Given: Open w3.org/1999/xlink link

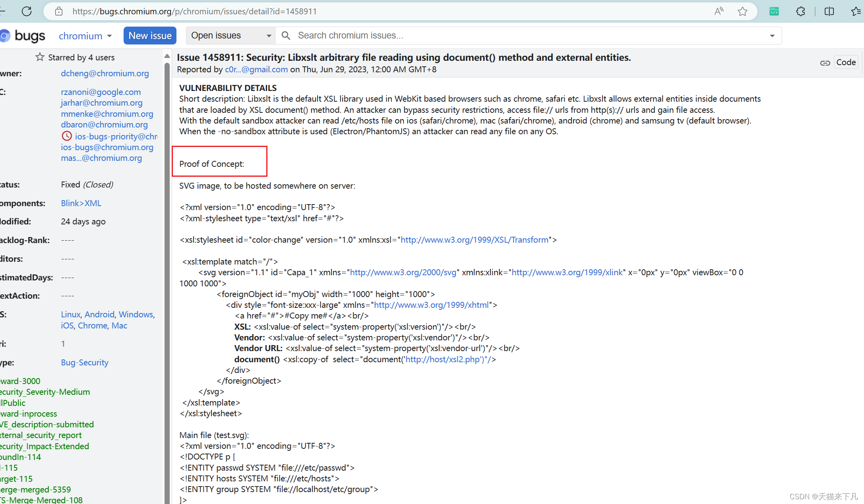Looking at the screenshot, I should point(567,272).
